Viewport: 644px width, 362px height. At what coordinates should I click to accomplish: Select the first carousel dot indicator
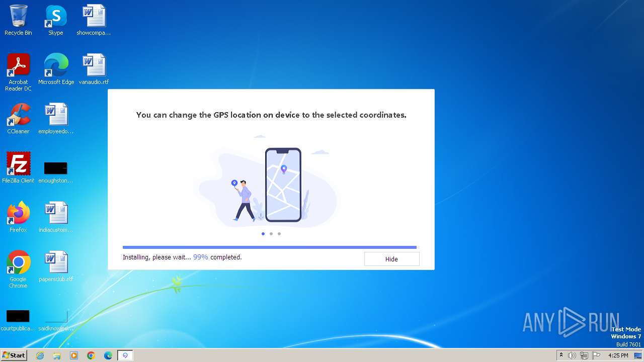[x=263, y=234]
